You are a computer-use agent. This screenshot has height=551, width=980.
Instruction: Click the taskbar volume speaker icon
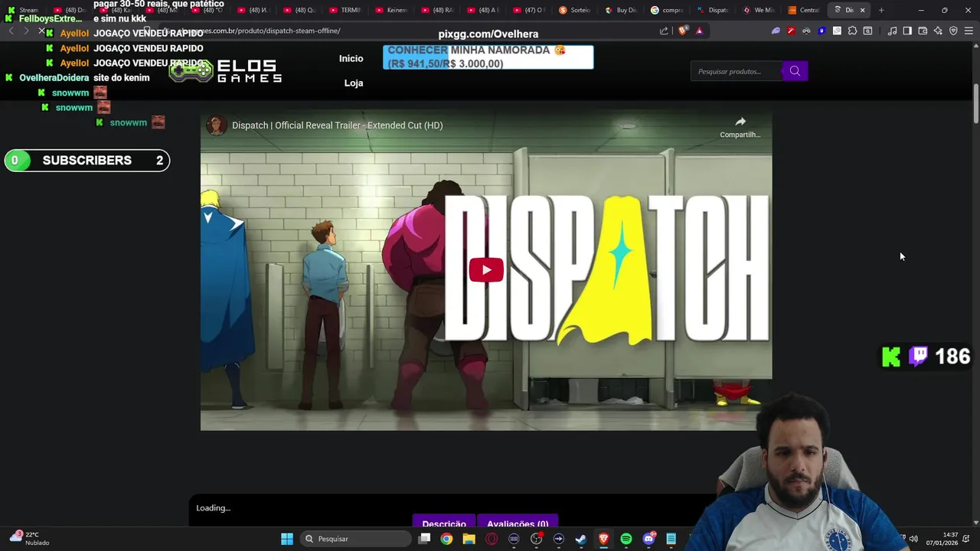(x=913, y=539)
